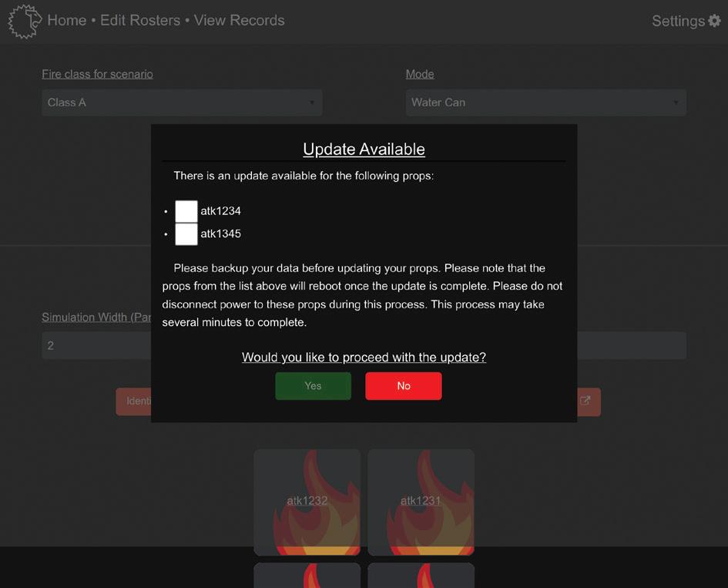Image resolution: width=728 pixels, height=588 pixels.
Task: Go to Home in the navigation
Action: pyautogui.click(x=67, y=21)
